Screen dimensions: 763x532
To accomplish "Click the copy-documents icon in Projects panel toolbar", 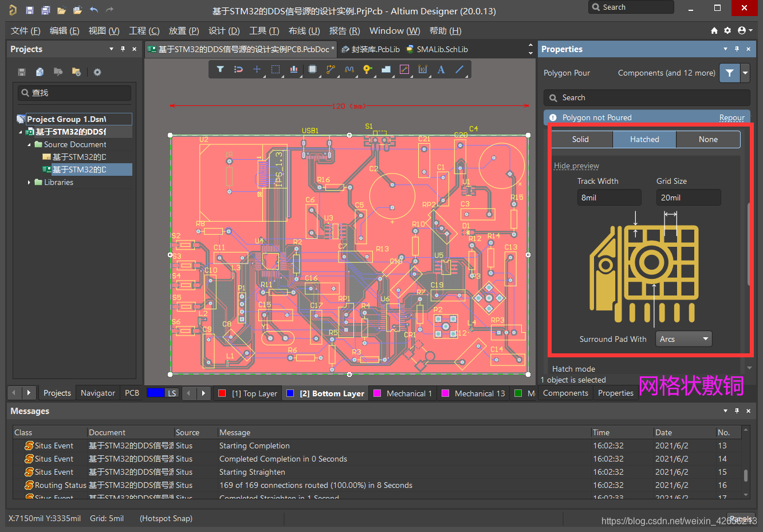I will pyautogui.click(x=40, y=72).
